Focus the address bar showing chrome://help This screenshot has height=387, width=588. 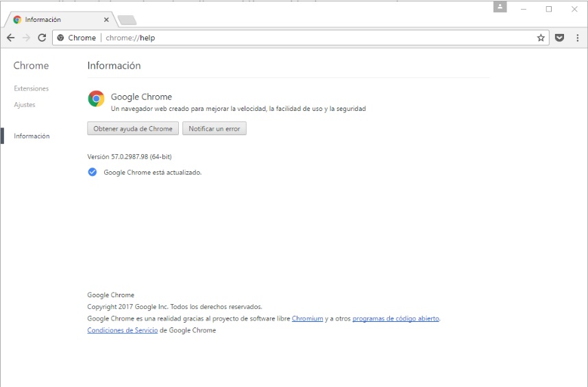(308, 38)
